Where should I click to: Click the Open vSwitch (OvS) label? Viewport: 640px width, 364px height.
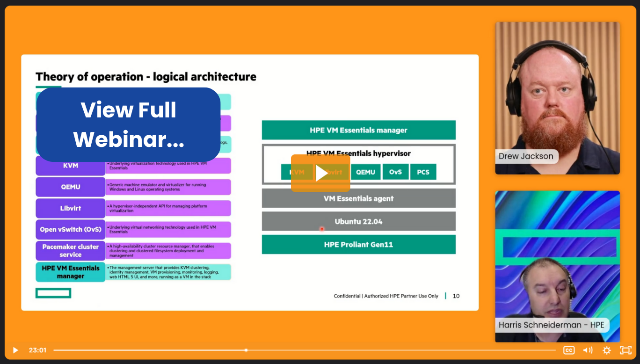[71, 229]
